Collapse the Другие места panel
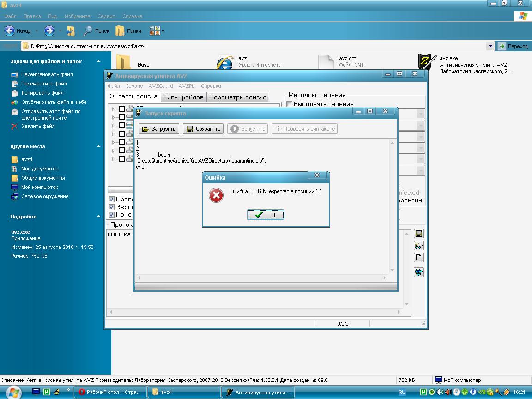The image size is (532, 399). click(x=98, y=146)
